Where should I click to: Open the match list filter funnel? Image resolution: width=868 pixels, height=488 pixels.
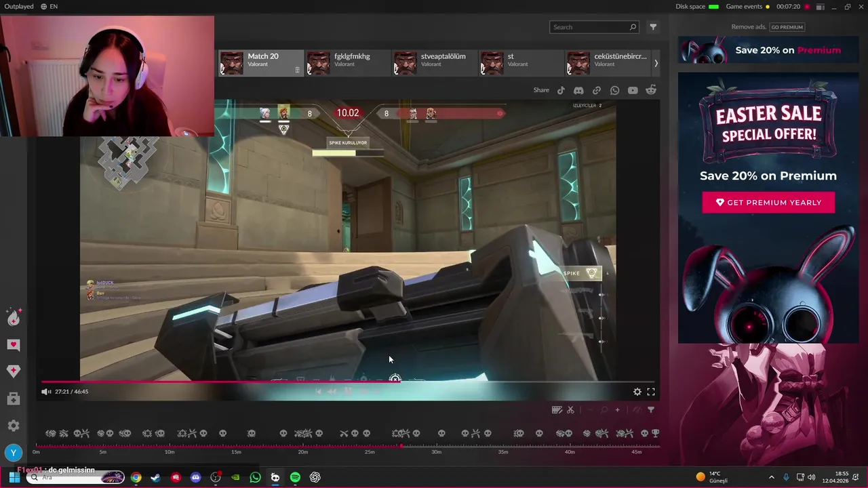tap(653, 27)
